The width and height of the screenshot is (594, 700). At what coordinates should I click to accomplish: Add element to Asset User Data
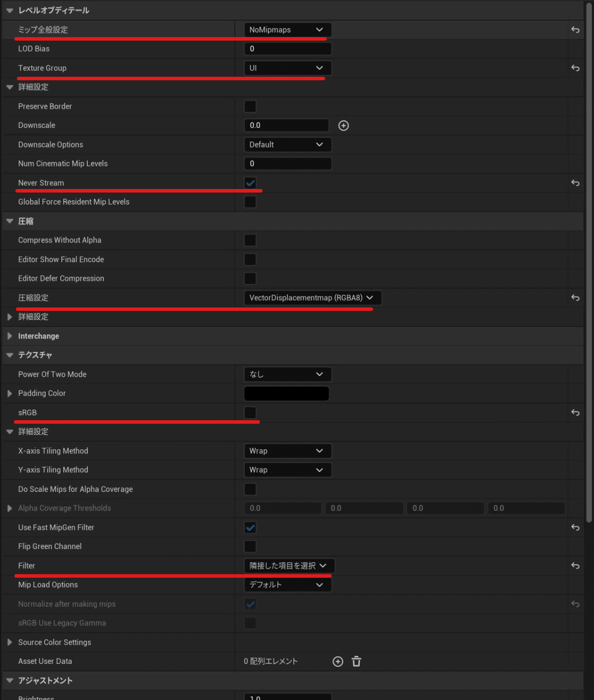point(338,661)
